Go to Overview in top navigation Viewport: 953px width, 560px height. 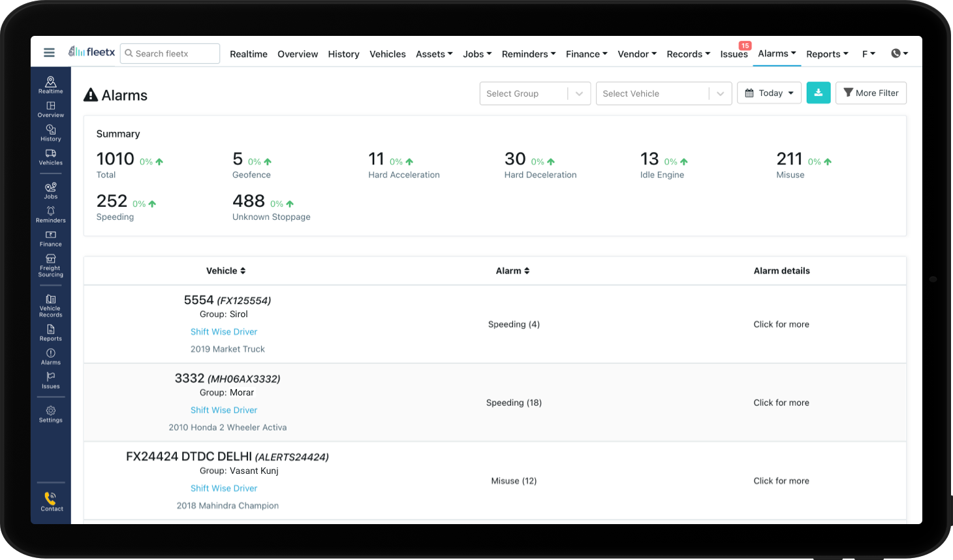[298, 54]
